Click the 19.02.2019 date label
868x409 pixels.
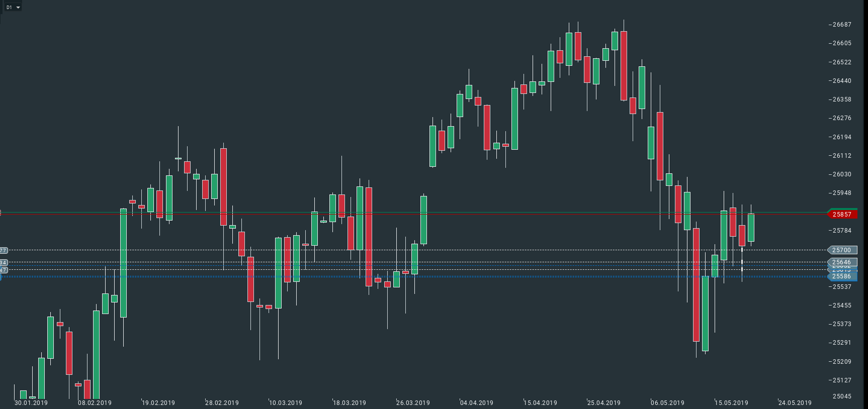(158, 403)
